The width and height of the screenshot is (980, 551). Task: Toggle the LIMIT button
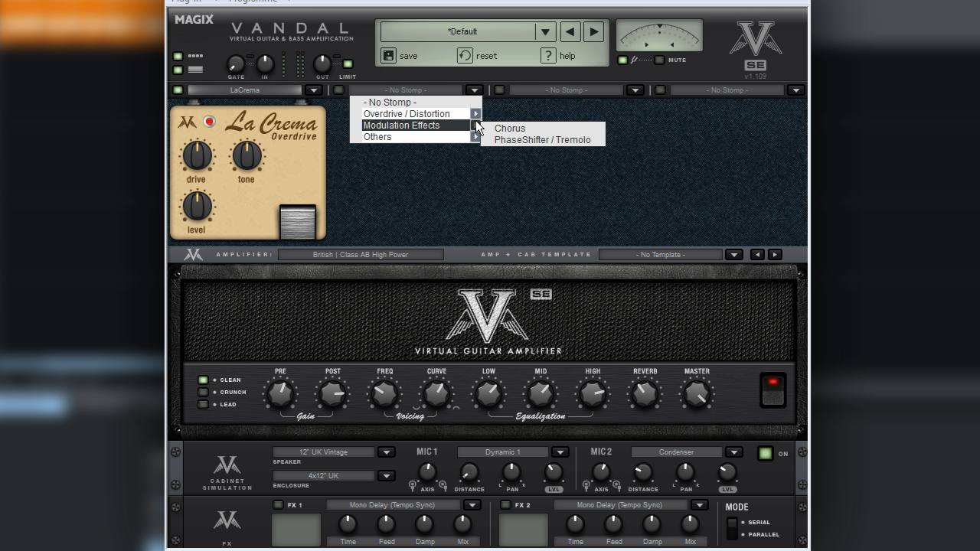point(348,64)
